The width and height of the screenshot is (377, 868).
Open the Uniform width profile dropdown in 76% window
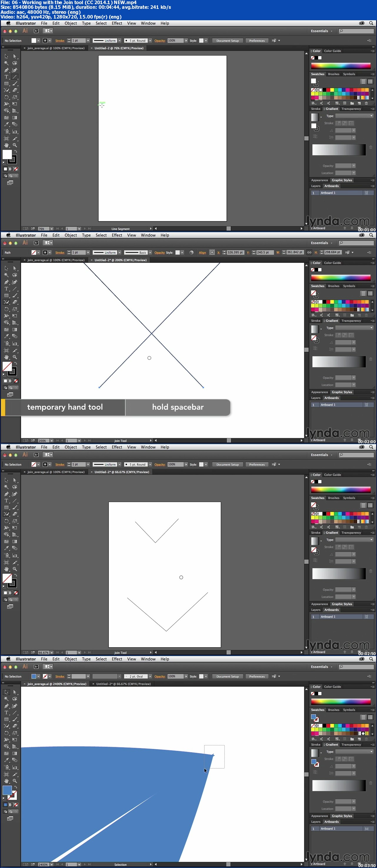[119, 41]
